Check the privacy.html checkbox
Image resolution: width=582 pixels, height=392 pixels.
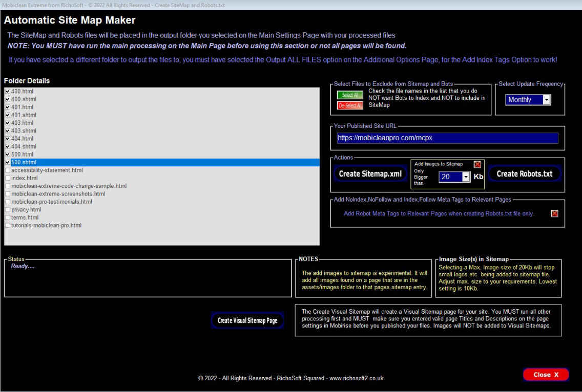pos(7,209)
